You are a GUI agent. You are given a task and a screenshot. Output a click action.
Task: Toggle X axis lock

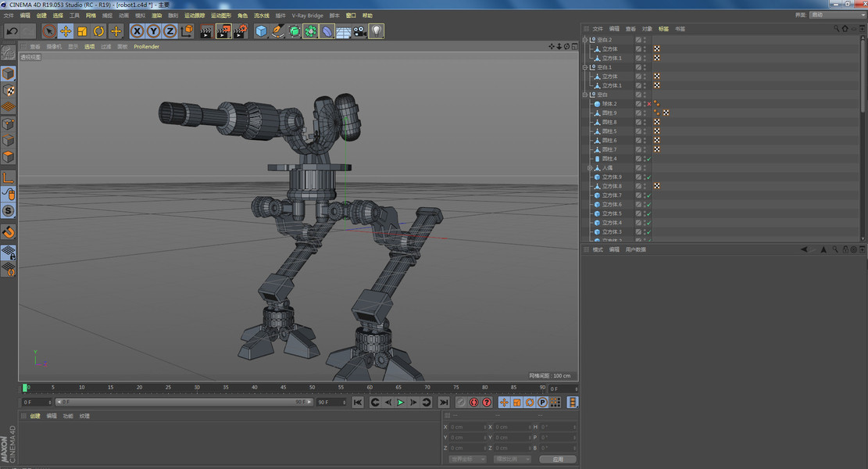coord(137,31)
